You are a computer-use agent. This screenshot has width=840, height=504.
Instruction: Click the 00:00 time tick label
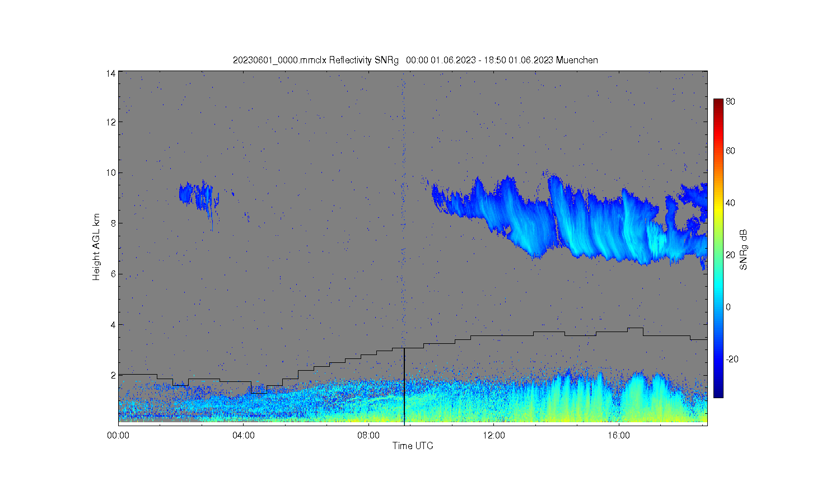click(x=119, y=435)
